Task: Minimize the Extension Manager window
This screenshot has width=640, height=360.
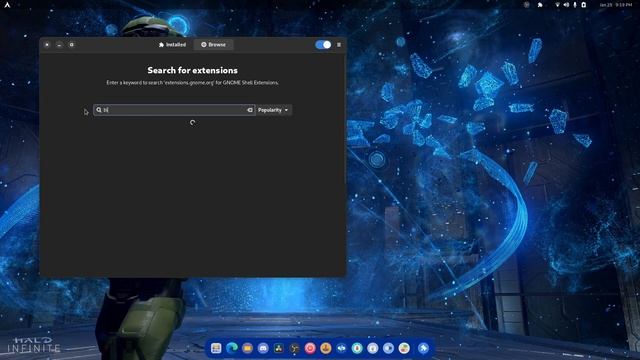Action: (x=59, y=44)
